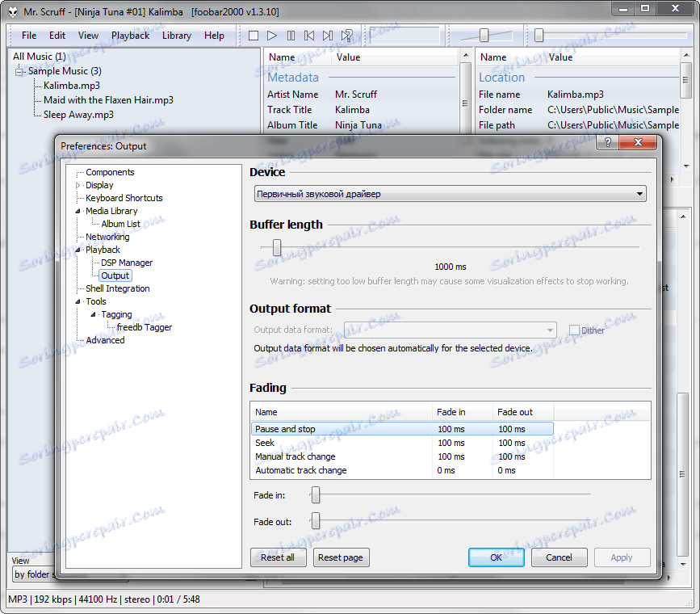Select Advanced in preferences tree
The image size is (700, 614).
pyautogui.click(x=105, y=340)
